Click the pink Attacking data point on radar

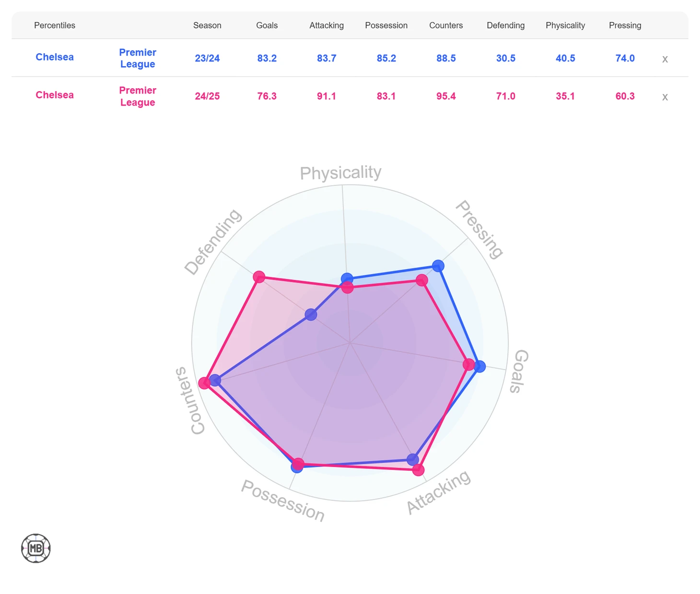(x=418, y=469)
